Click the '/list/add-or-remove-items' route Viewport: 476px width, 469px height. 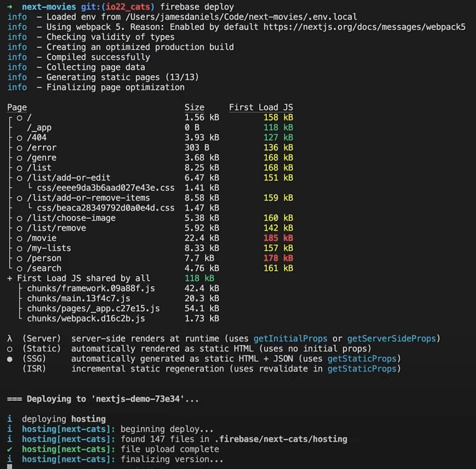[x=88, y=198]
